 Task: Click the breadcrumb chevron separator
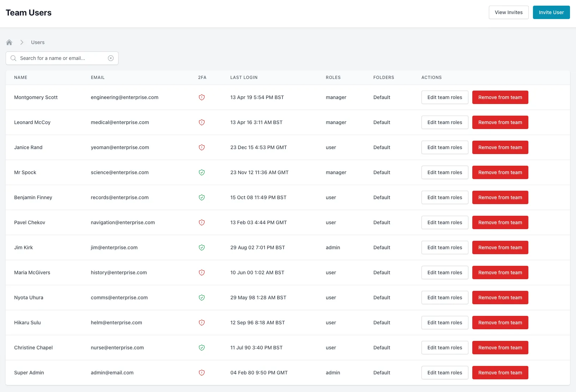[22, 42]
